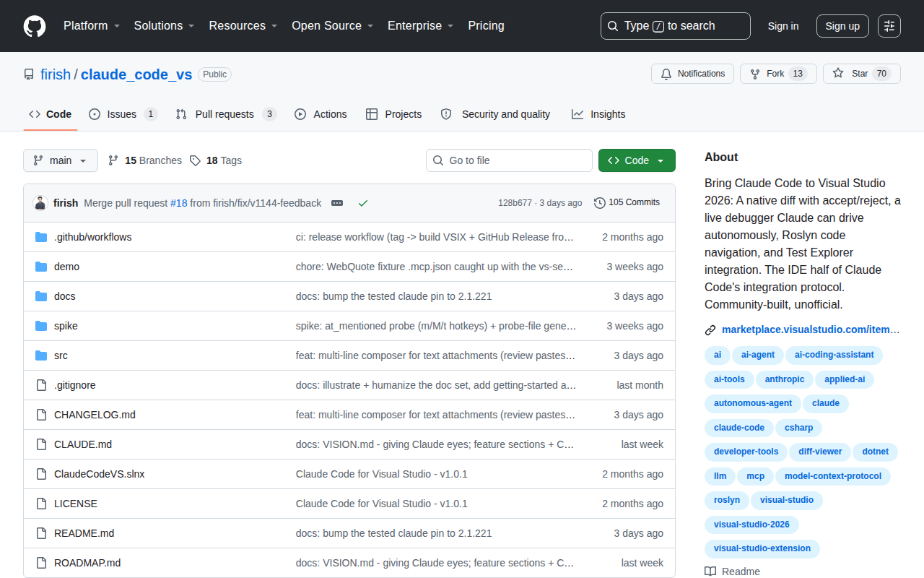This screenshot has width=924, height=578.
Task: Click the Type / to search box
Action: (676, 26)
